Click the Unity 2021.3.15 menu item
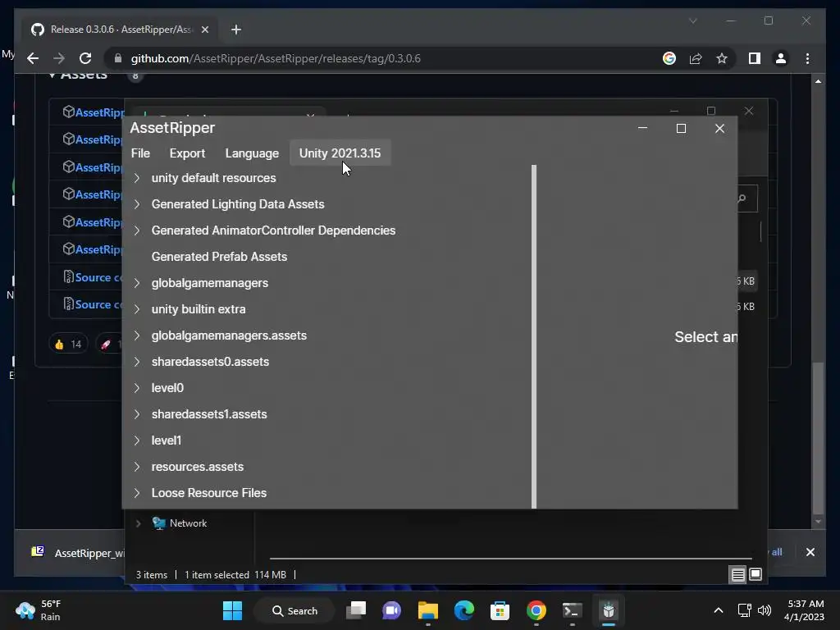This screenshot has width=840, height=630. point(340,153)
